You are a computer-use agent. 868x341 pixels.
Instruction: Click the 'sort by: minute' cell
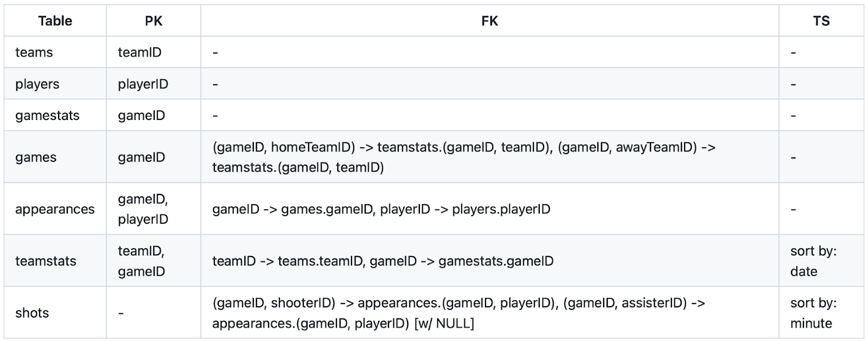point(813,313)
